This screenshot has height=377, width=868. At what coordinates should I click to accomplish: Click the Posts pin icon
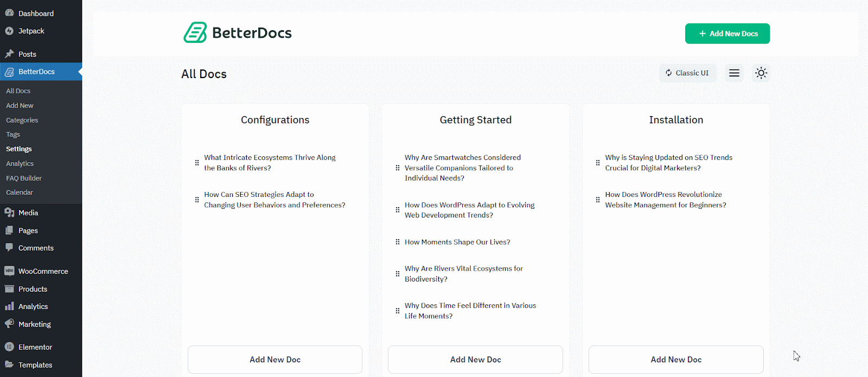[9, 54]
